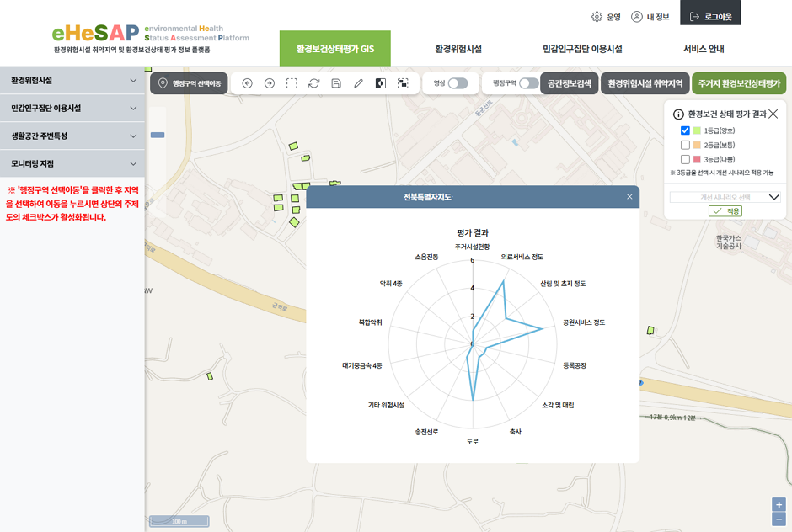The height and width of the screenshot is (532, 792).
Task: Expand the 생활공간 주변특성 sidebar section
Action: pyautogui.click(x=72, y=136)
